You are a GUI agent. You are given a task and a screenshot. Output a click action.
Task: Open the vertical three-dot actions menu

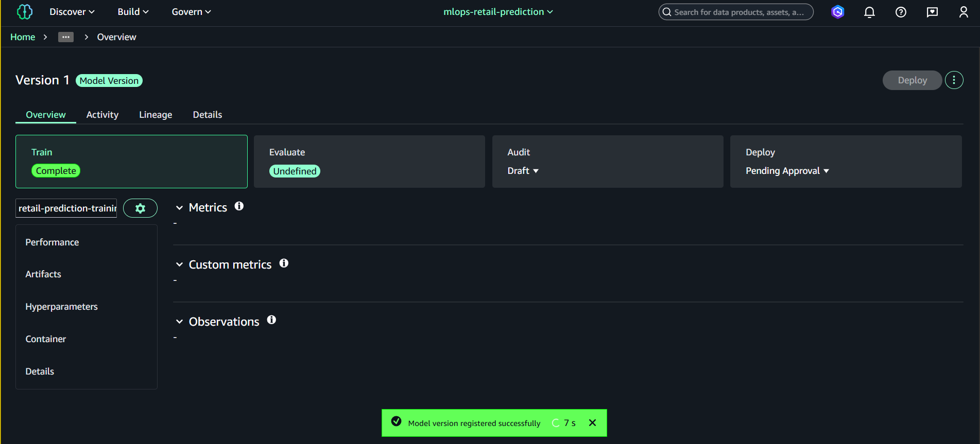click(954, 80)
